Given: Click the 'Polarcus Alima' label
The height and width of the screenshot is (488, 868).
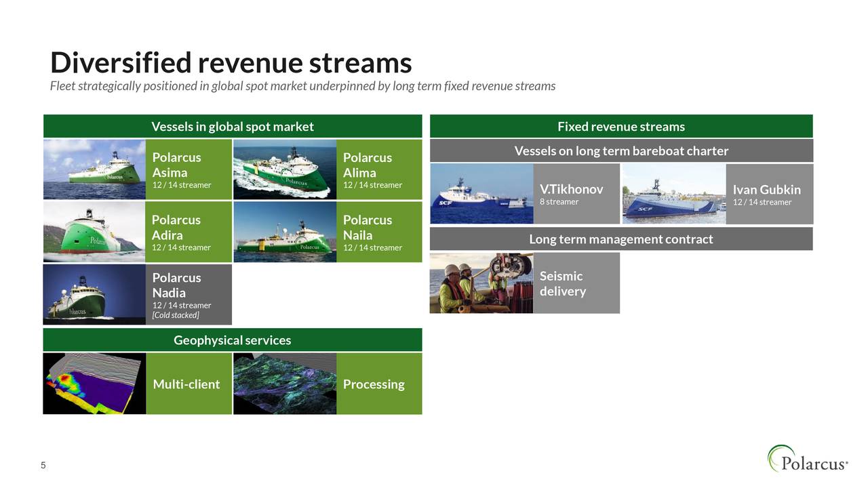Looking at the screenshot, I should [x=368, y=165].
